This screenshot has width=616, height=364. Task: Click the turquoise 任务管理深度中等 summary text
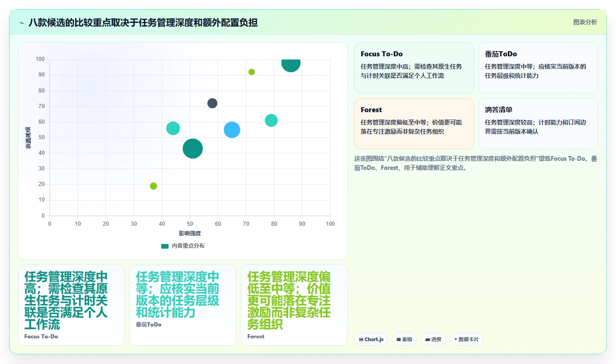[178, 294]
